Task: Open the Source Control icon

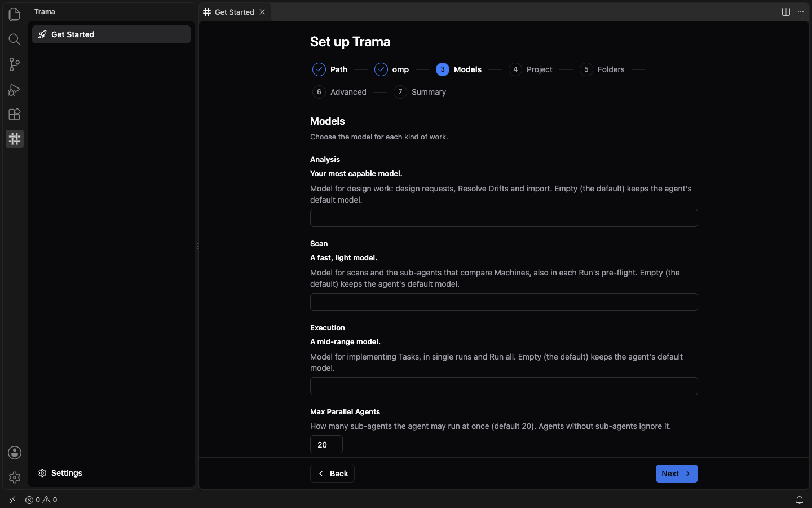Action: pyautogui.click(x=15, y=64)
